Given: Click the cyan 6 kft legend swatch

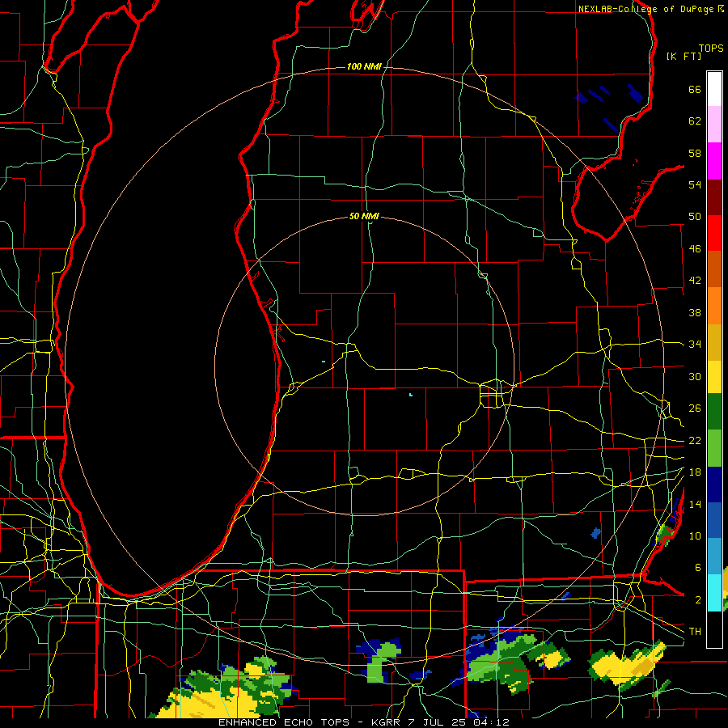Looking at the screenshot, I should tap(714, 593).
